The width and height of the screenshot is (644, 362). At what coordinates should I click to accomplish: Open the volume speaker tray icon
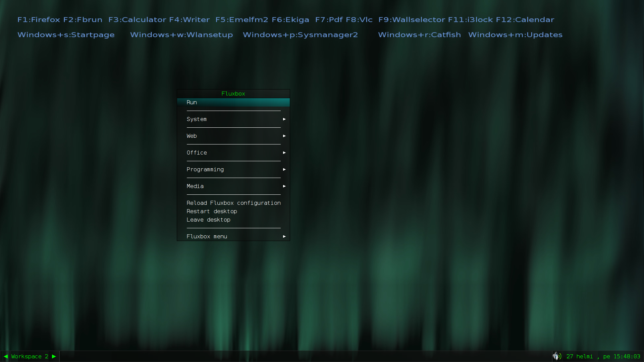pos(557,356)
